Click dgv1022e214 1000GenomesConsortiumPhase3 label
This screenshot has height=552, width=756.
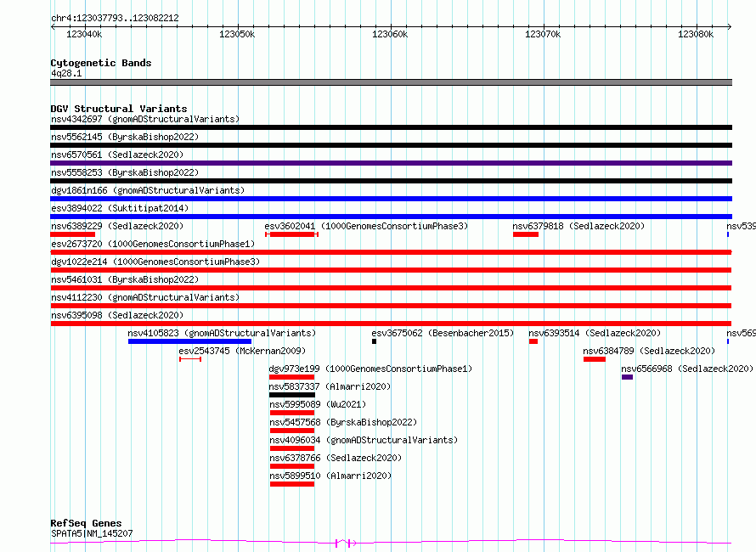point(155,262)
